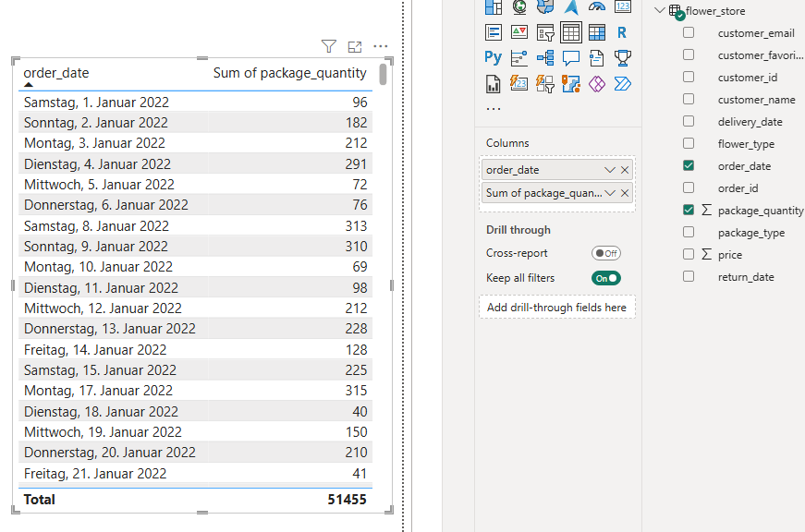Screen dimensions: 805x532
Task: Check the price field checkbox
Action: click(689, 254)
